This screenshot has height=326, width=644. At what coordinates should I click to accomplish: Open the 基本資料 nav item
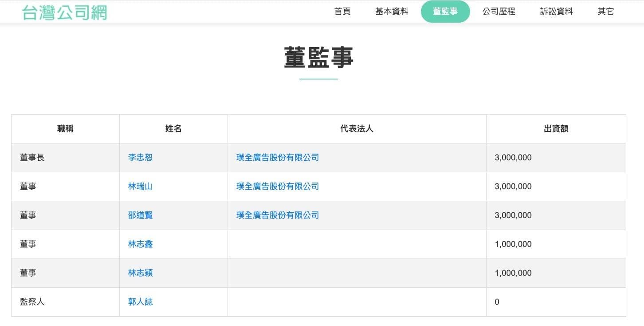point(392,12)
